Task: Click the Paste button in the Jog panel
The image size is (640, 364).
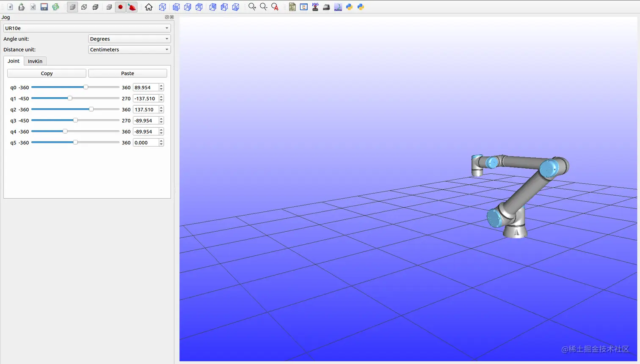Action: (x=127, y=73)
